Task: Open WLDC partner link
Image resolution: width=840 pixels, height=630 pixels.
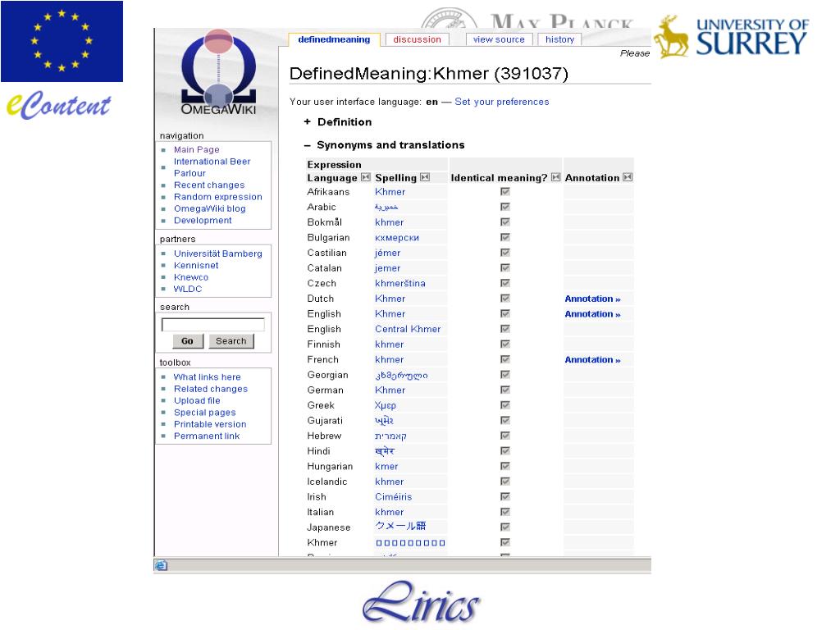Action: [x=188, y=289]
